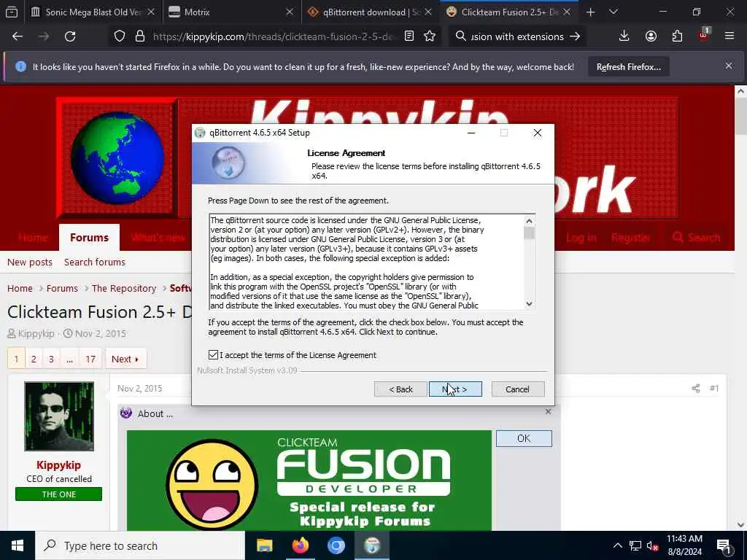Open File Explorer from the taskbar
The image size is (747, 560).
click(x=264, y=545)
